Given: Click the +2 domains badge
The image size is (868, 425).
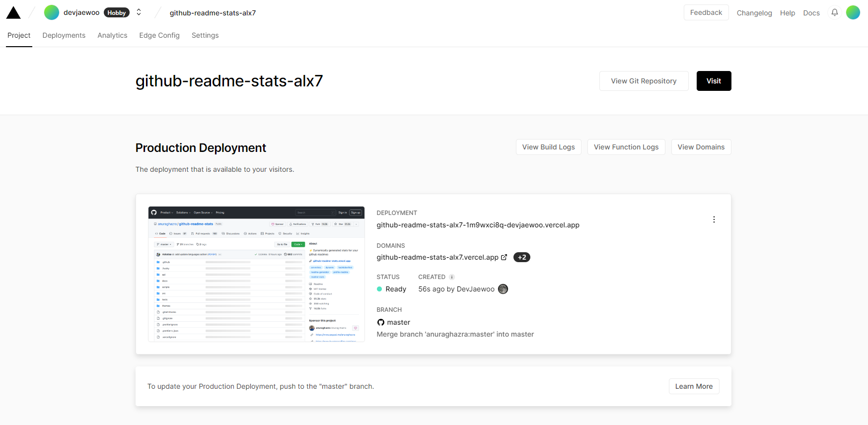Looking at the screenshot, I should [522, 257].
